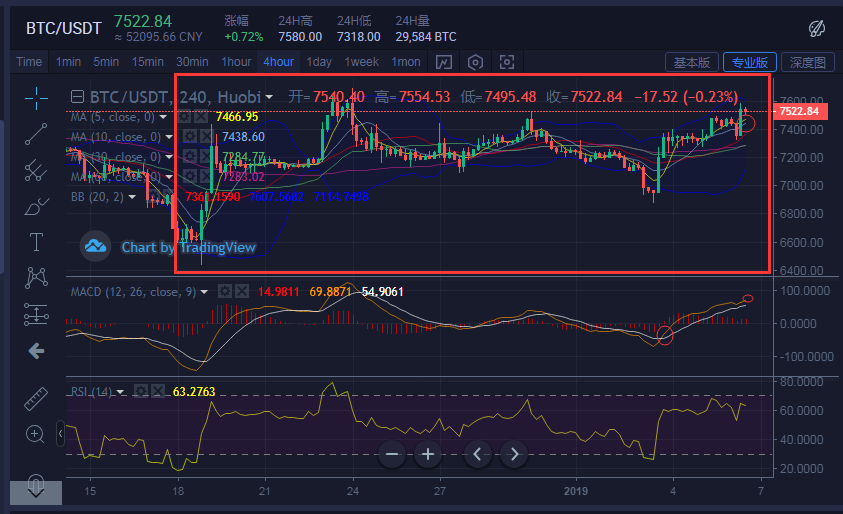Select the 15min interval
Image resolution: width=843 pixels, height=514 pixels.
[x=148, y=62]
